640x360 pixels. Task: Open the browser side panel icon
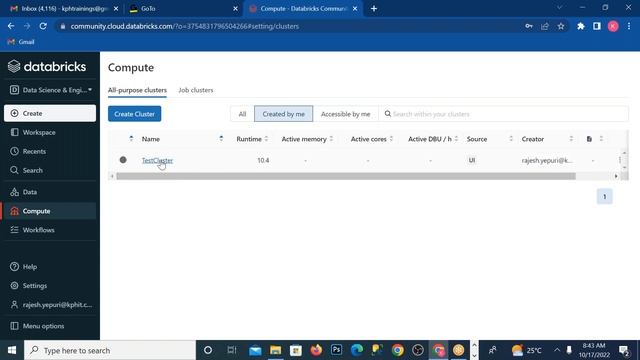pos(597,26)
